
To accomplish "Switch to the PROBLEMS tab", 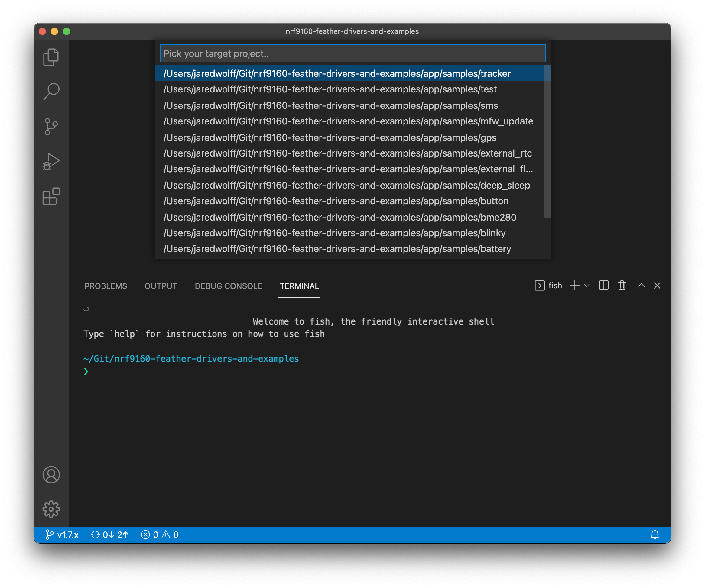I will click(106, 286).
